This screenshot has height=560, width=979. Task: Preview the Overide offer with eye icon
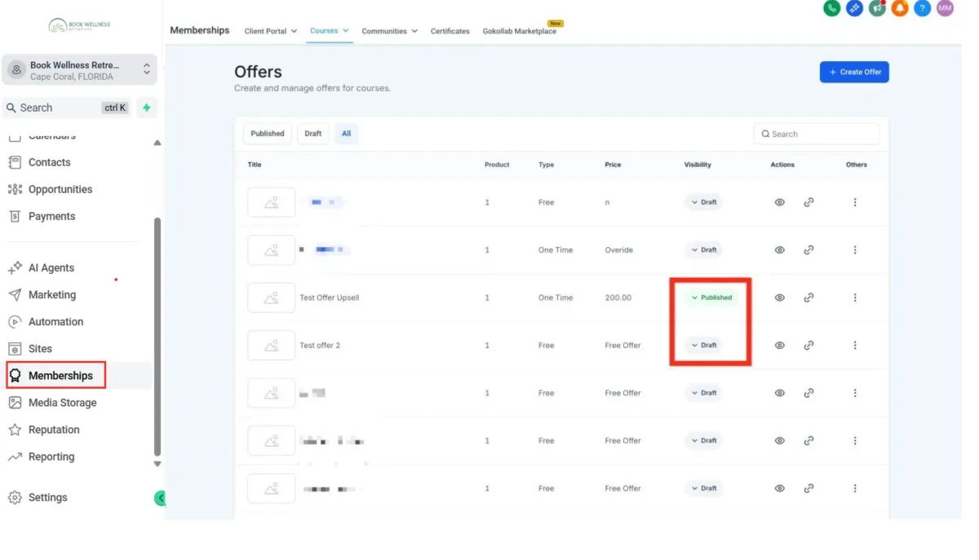780,250
